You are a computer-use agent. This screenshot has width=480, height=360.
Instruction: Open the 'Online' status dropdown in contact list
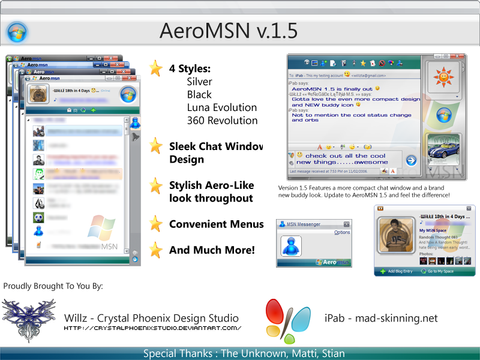(106, 91)
